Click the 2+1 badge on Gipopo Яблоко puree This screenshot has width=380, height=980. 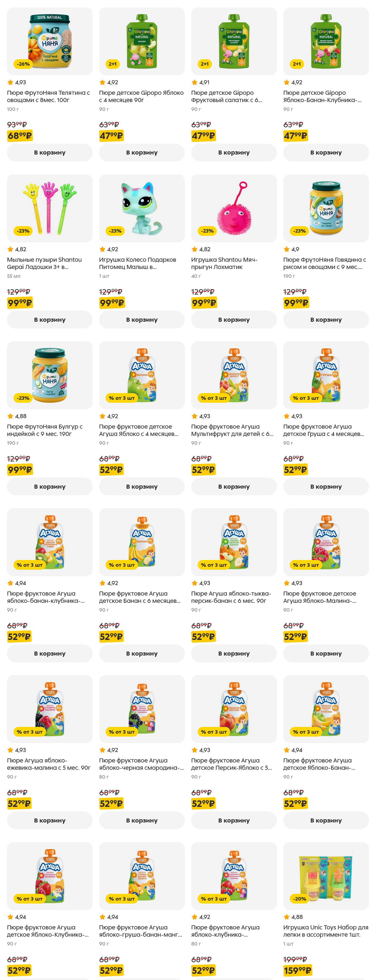(113, 64)
